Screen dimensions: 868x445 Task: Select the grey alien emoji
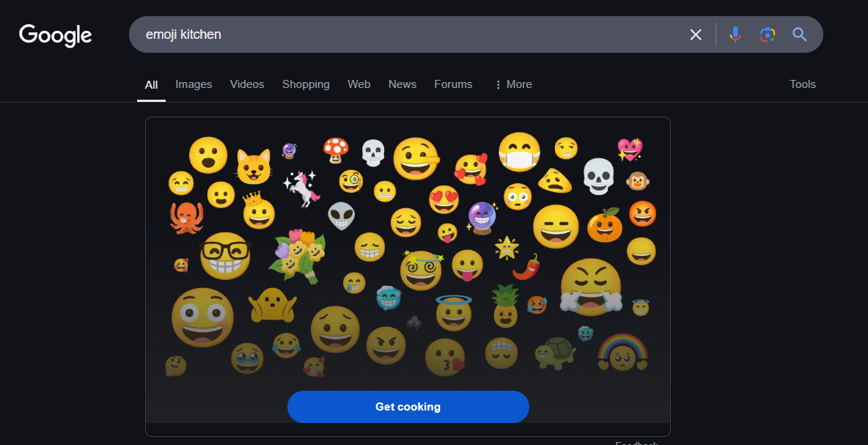click(341, 216)
